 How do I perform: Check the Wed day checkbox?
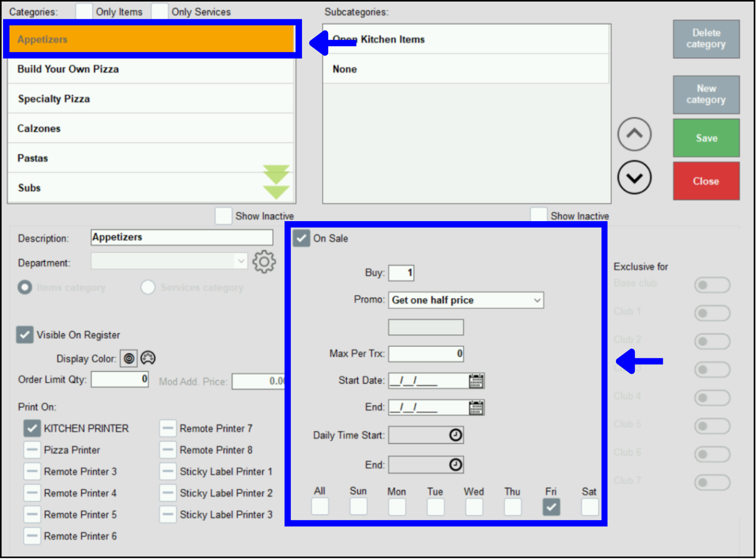(x=474, y=507)
